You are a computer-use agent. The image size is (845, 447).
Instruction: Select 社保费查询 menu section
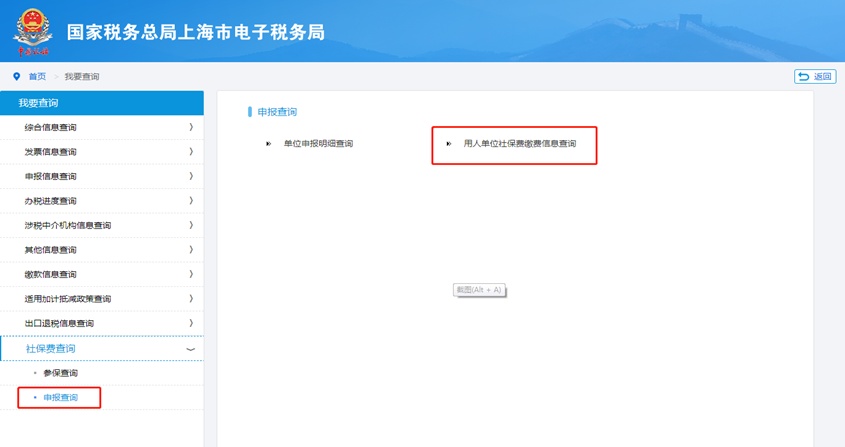click(102, 348)
